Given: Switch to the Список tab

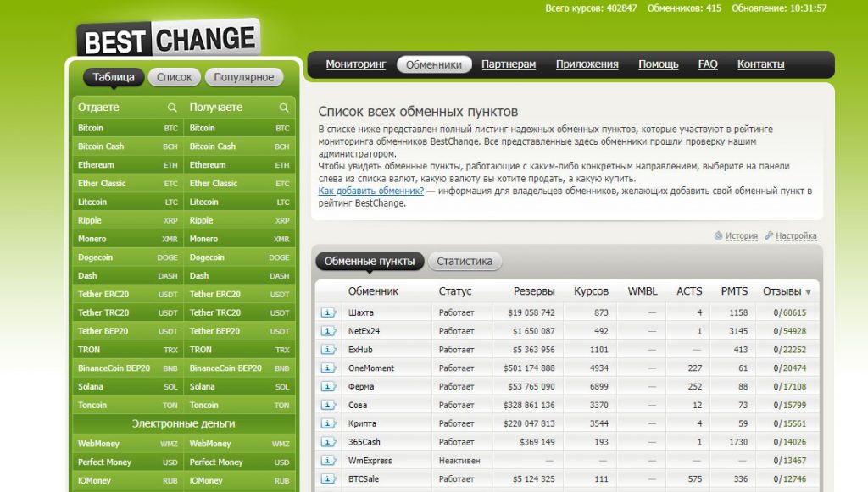Looking at the screenshot, I should [x=175, y=77].
